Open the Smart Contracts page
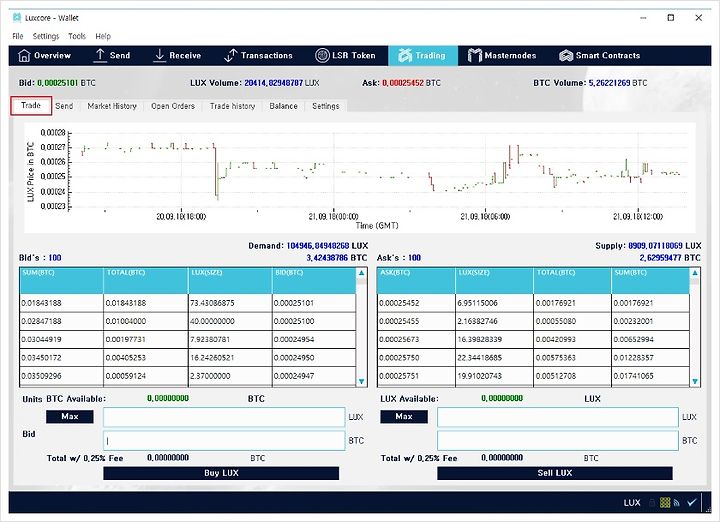This screenshot has width=720, height=522. 600,56
